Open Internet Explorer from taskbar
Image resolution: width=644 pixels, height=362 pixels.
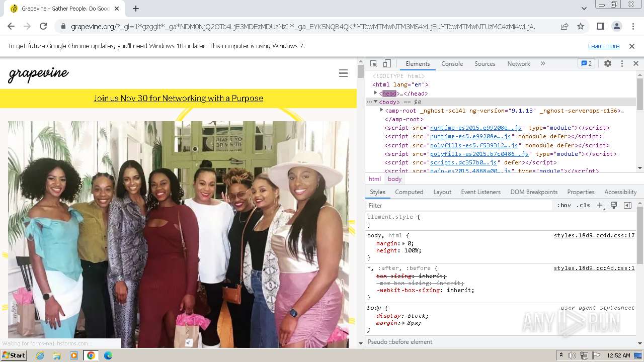pyautogui.click(x=40, y=355)
